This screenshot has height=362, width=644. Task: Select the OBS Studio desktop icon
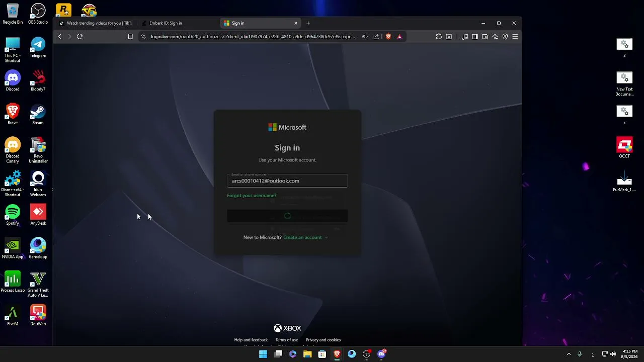[38, 14]
